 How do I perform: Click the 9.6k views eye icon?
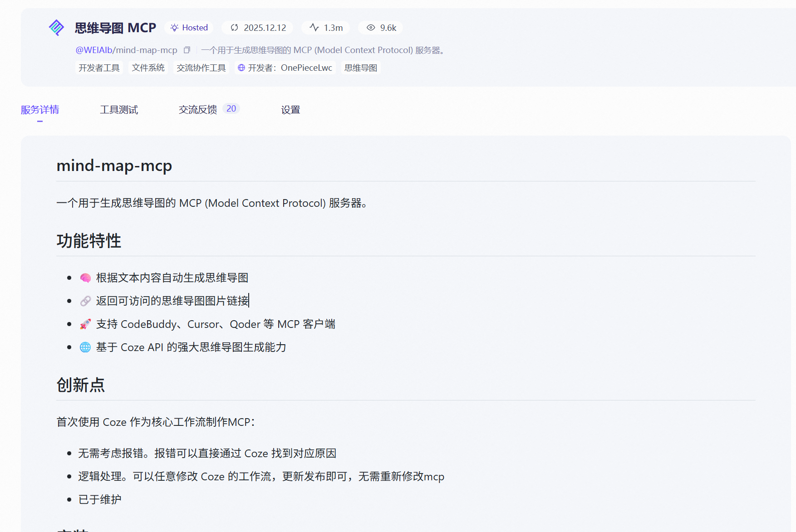click(x=371, y=28)
